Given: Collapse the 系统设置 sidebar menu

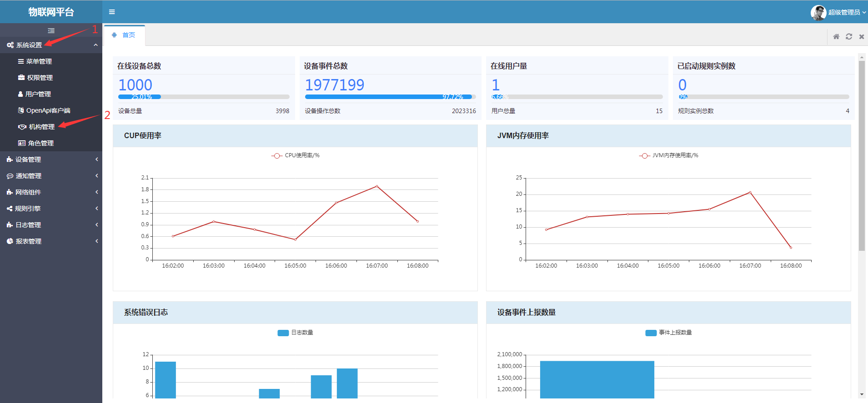Looking at the screenshot, I should 29,45.
